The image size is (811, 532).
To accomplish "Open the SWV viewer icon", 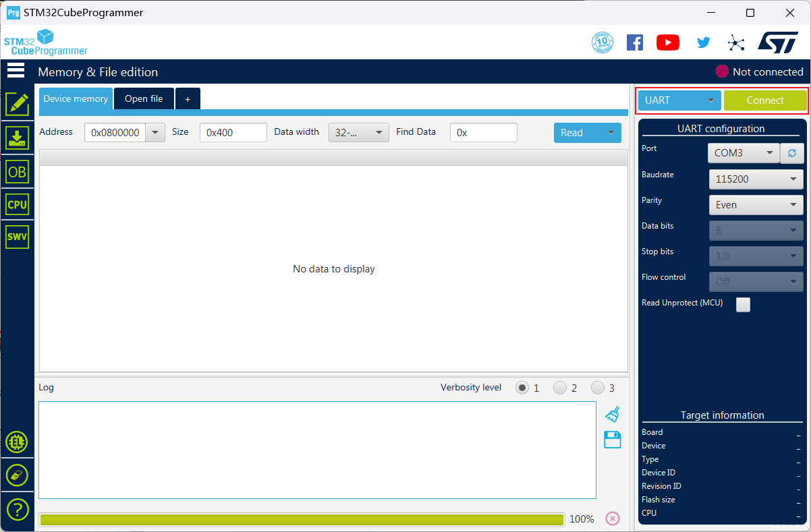I will click(x=17, y=237).
